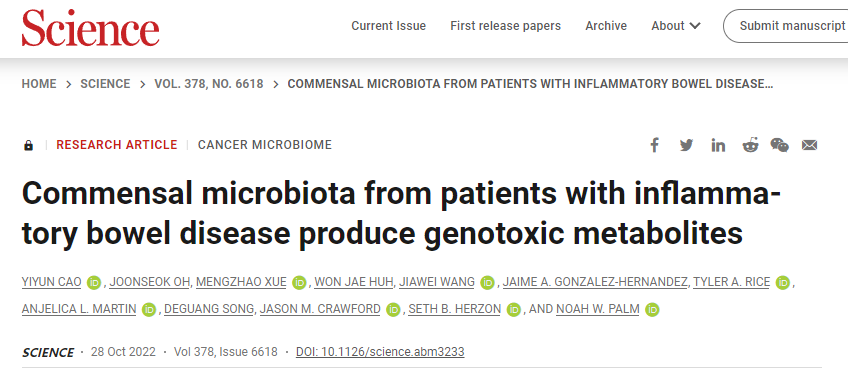Open Yiyun Cao's ORCID iD icon
Image resolution: width=848 pixels, height=369 pixels.
point(94,282)
